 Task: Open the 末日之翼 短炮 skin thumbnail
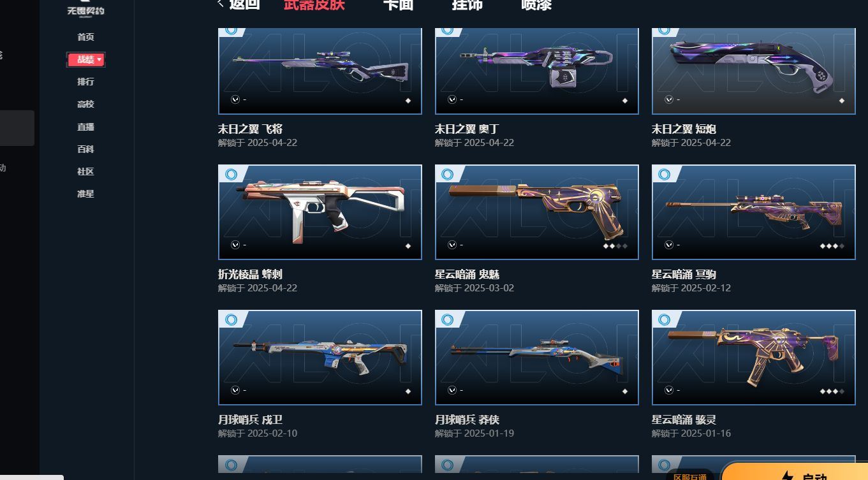pyautogui.click(x=754, y=71)
